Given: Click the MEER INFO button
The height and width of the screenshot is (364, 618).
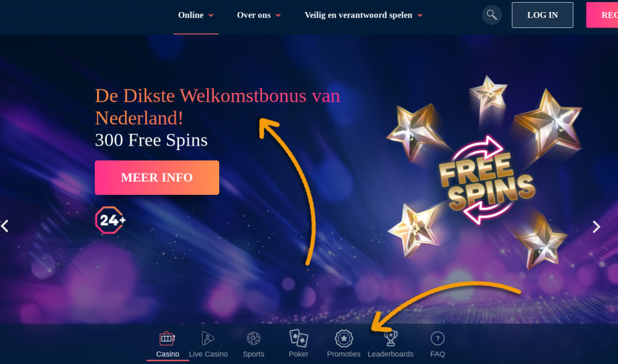Looking at the screenshot, I should coord(157,177).
